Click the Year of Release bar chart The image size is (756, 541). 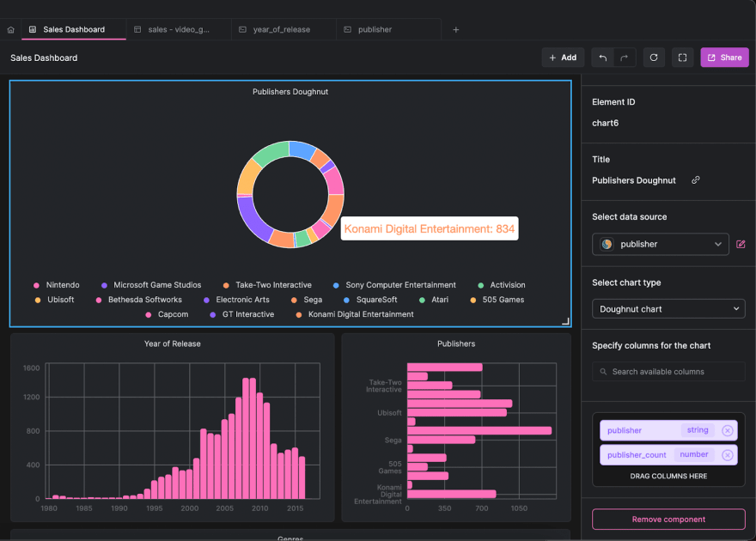point(172,428)
